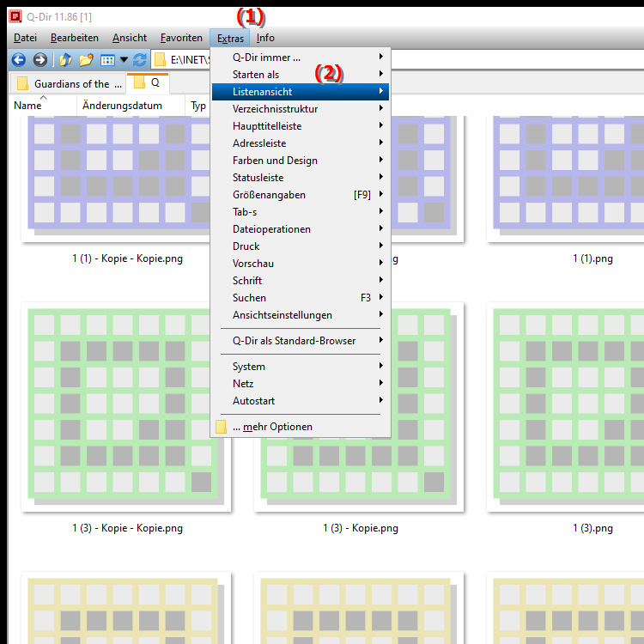Choose Q-Dir als Standard-Browser
Viewport: 644px width, 644px height.
[301, 341]
